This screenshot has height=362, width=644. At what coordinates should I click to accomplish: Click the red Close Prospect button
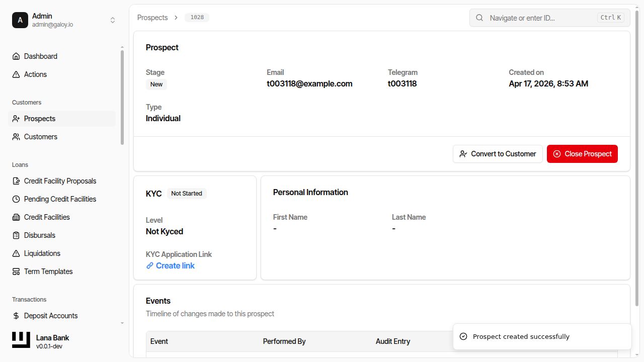click(582, 153)
